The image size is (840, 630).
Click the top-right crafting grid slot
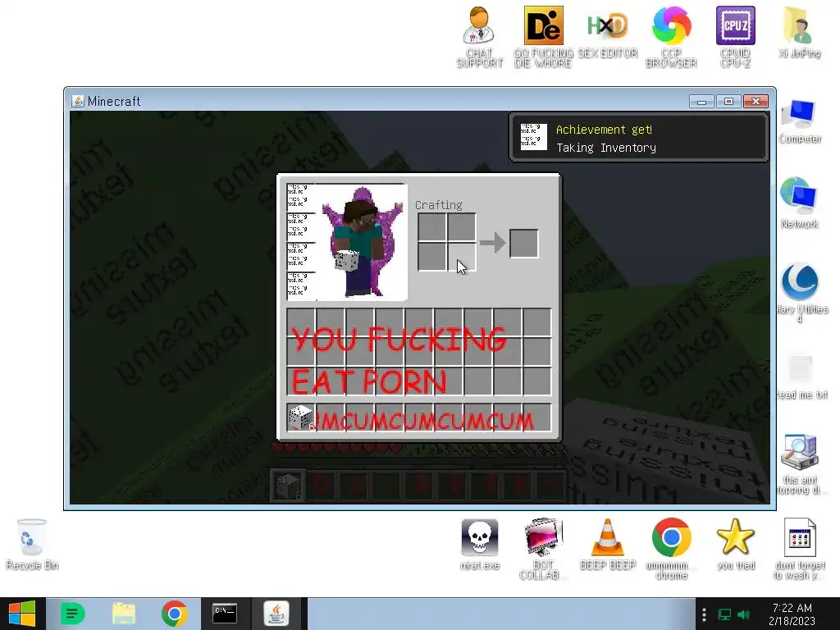(461, 227)
